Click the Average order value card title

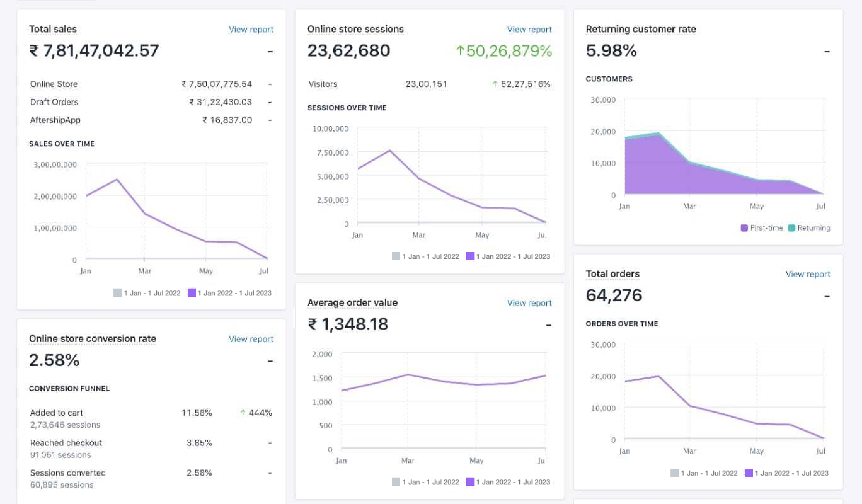click(352, 303)
